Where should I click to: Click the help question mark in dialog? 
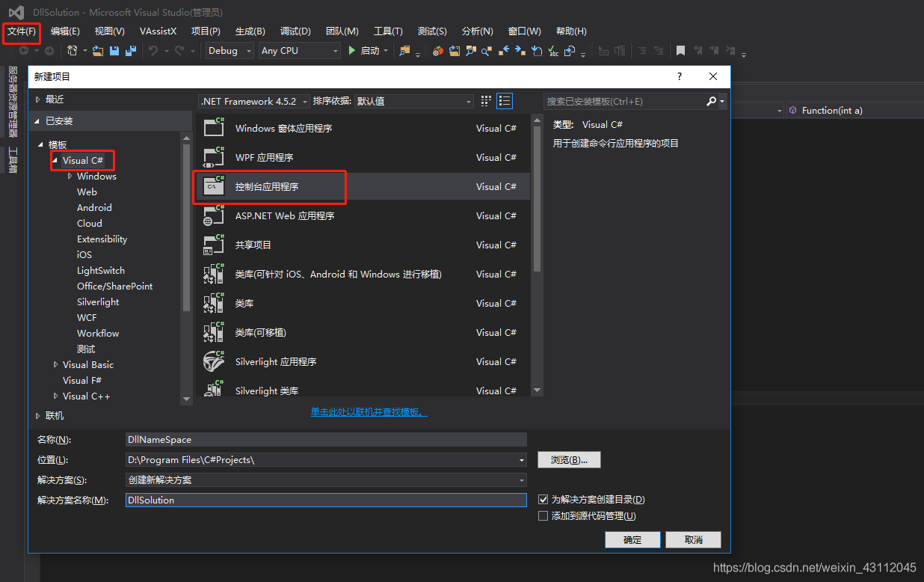(x=680, y=76)
